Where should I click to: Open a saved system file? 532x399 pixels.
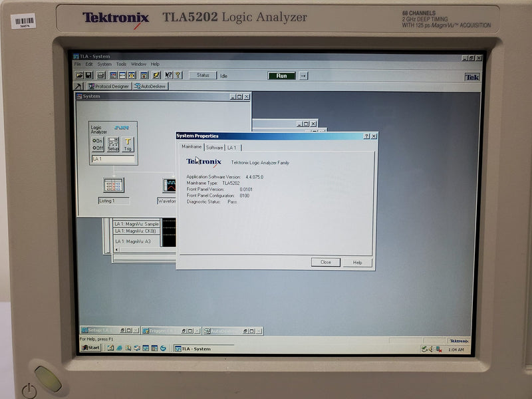coord(80,73)
